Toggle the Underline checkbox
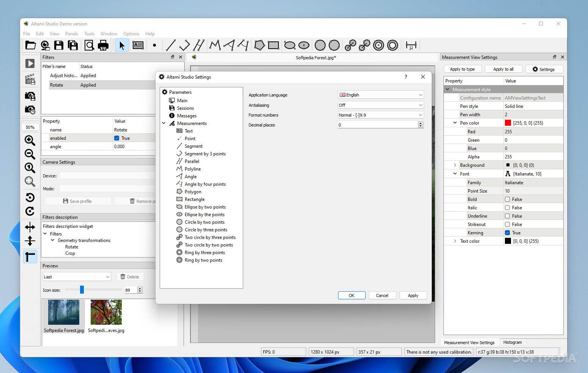 pyautogui.click(x=507, y=216)
